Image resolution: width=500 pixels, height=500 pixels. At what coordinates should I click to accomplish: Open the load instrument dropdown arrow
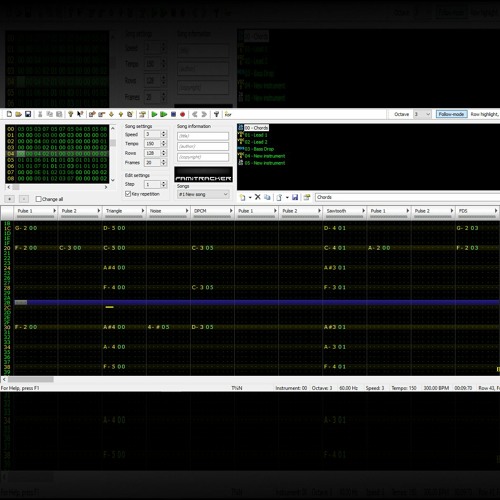[x=287, y=197]
